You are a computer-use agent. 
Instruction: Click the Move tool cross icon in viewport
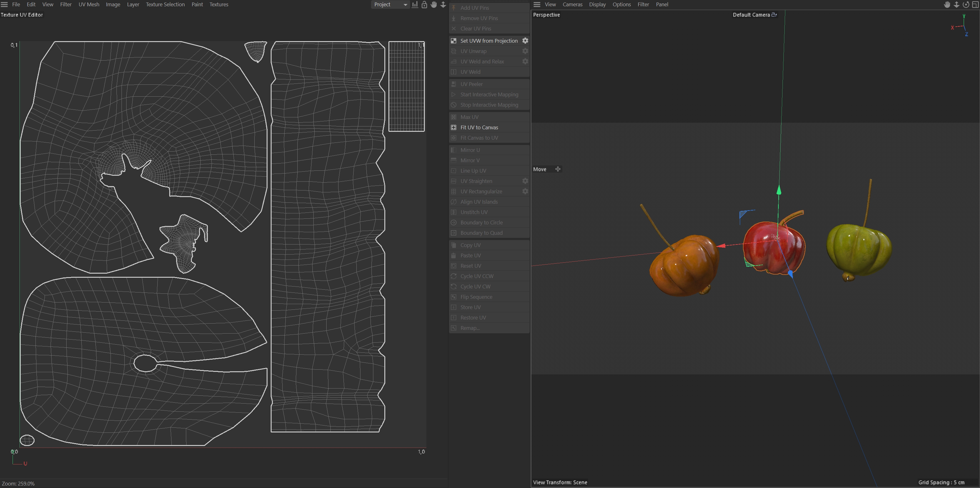tap(558, 169)
